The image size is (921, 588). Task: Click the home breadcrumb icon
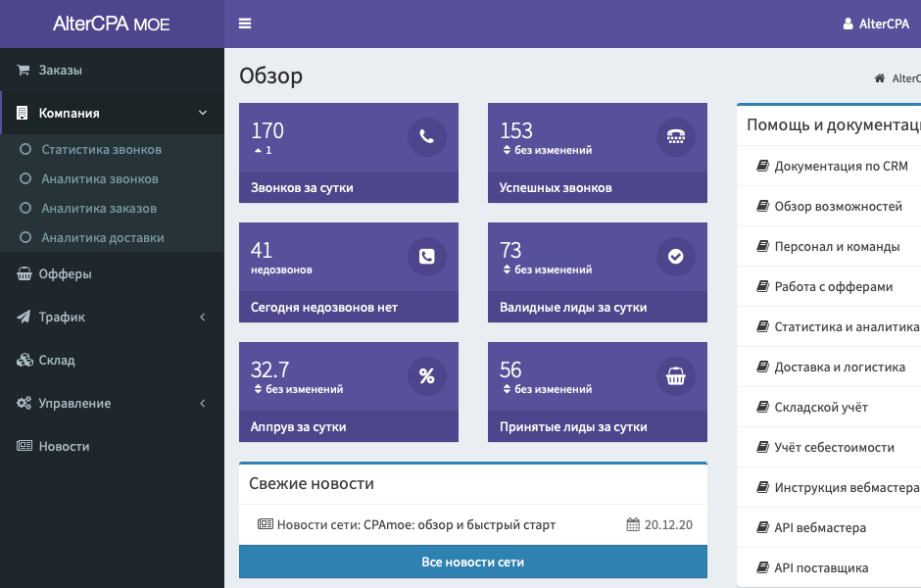coord(879,78)
